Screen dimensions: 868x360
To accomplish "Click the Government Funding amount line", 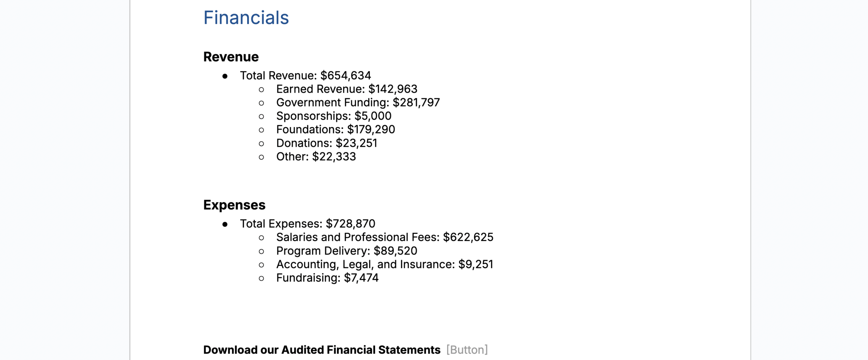I will tap(358, 102).
